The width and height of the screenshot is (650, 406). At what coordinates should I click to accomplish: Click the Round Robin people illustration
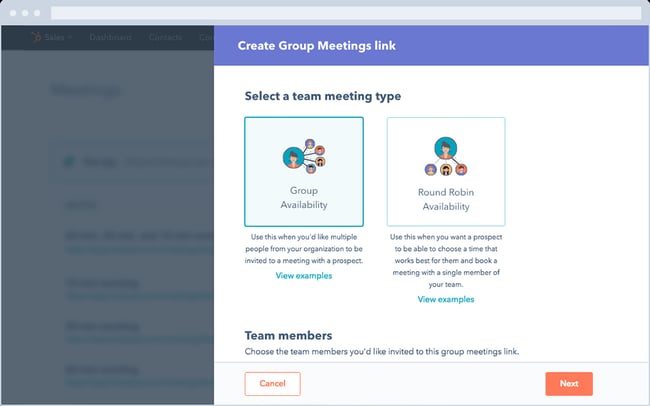click(445, 158)
